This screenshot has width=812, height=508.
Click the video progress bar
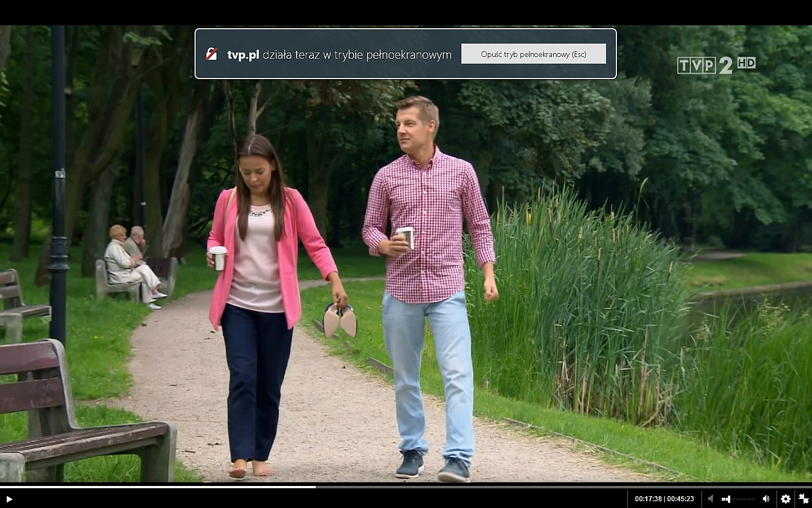click(406, 487)
